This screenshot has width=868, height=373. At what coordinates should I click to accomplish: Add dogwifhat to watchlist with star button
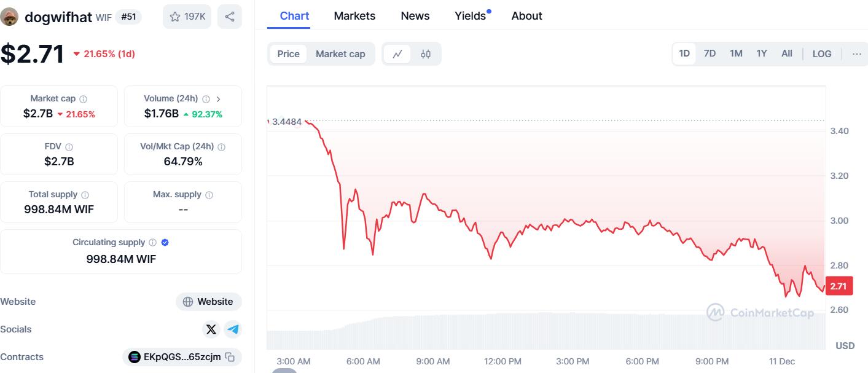(187, 17)
